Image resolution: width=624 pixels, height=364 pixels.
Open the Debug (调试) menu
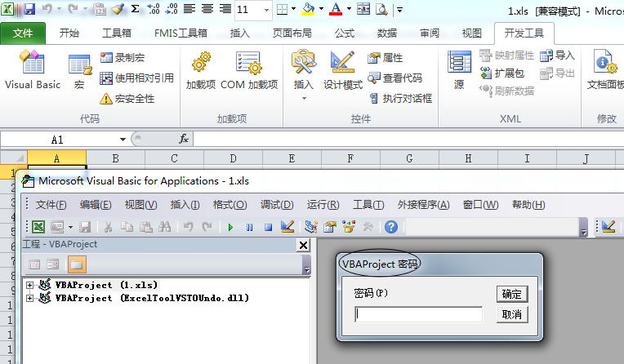(x=276, y=204)
